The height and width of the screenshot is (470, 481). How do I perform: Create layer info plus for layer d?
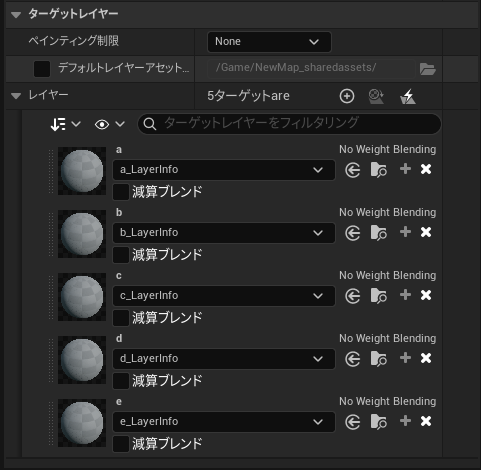405,358
